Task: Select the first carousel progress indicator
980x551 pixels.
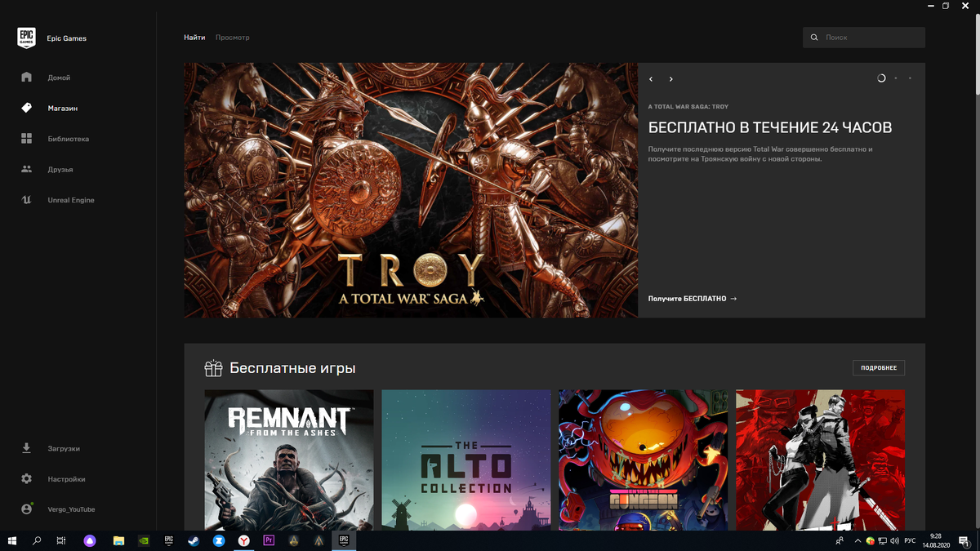Action: pyautogui.click(x=881, y=78)
